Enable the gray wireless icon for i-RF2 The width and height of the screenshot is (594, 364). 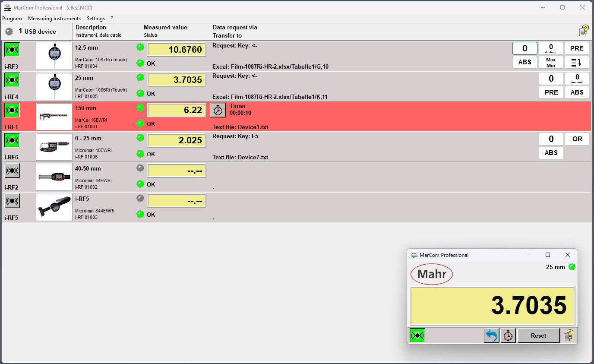coord(12,170)
